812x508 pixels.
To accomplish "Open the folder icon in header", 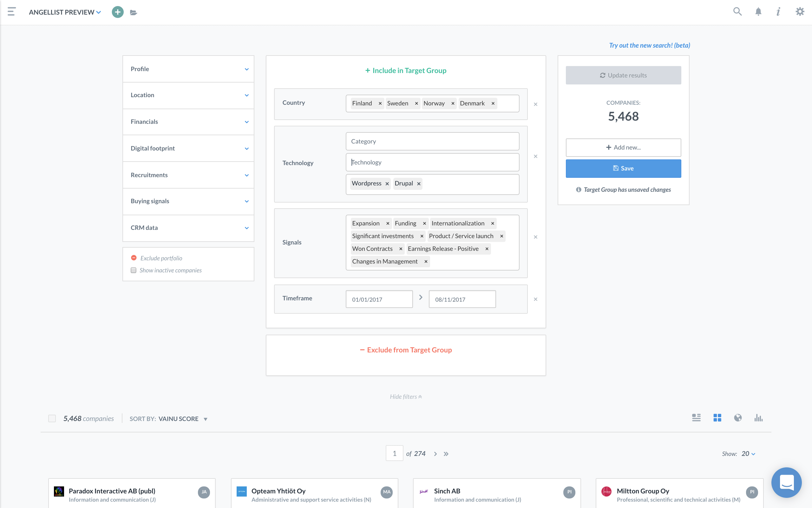I will [134, 12].
